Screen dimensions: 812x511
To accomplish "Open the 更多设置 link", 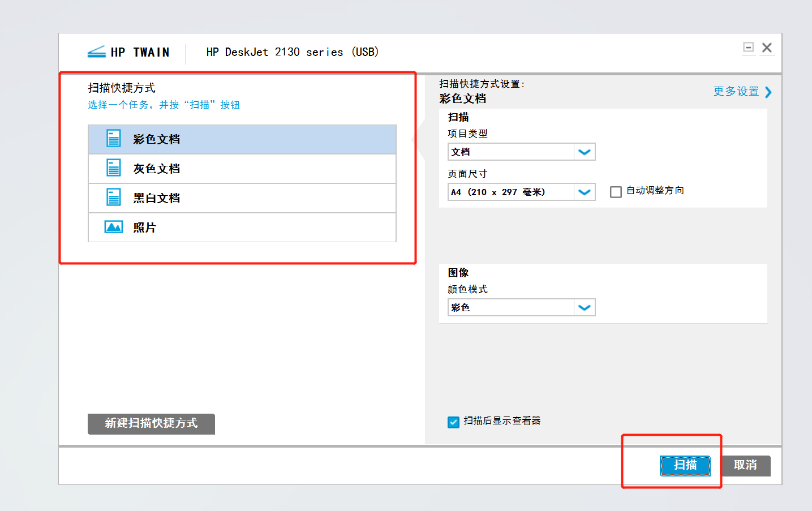I will pos(736,92).
